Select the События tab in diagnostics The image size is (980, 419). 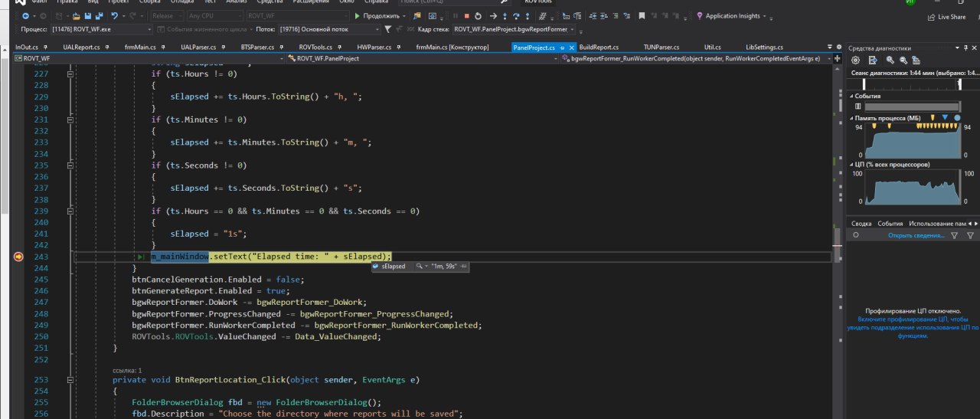click(890, 223)
